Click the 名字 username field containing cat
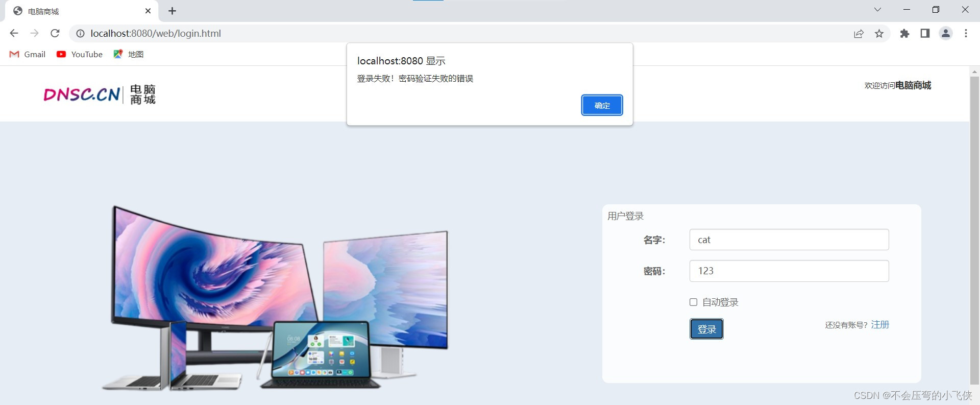Viewport: 980px width, 405px height. (x=789, y=240)
